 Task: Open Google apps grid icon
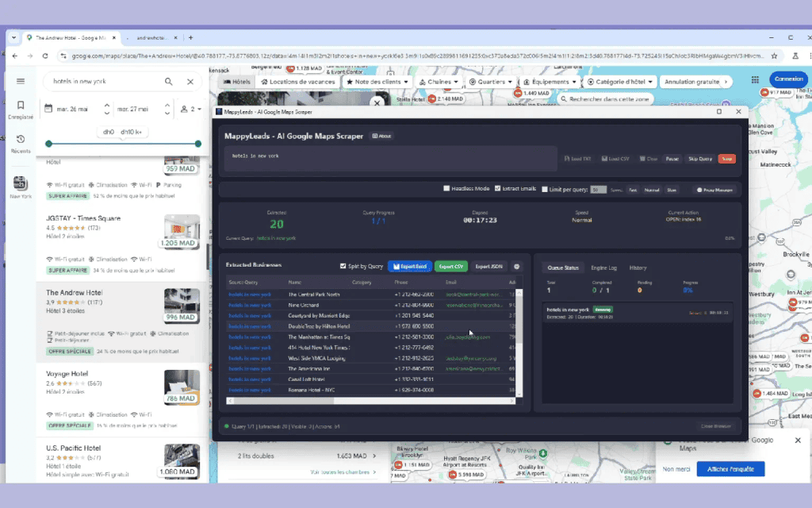pyautogui.click(x=755, y=79)
